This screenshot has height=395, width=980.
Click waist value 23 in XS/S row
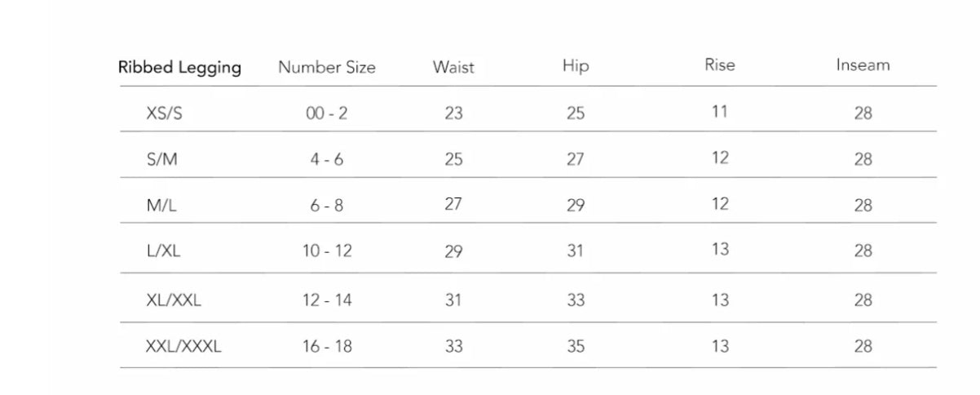(453, 113)
